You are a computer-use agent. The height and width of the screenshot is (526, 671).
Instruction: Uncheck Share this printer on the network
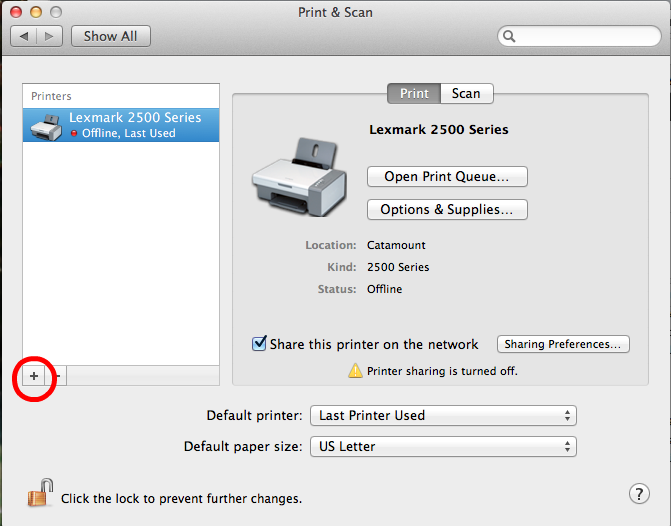259,343
